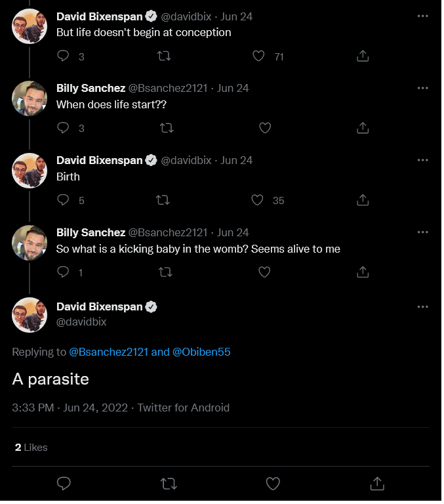The height and width of the screenshot is (504, 444).
Task: Retweet the "When does life start??" tweet
Action: pyautogui.click(x=167, y=129)
